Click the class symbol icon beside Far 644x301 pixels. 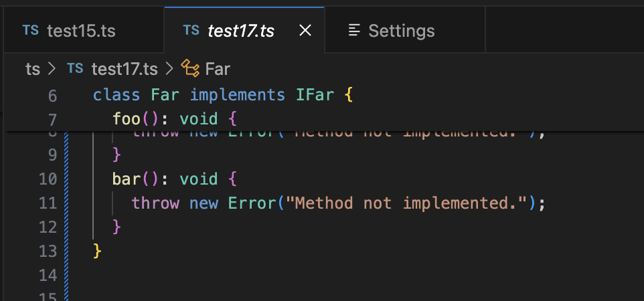pos(190,68)
